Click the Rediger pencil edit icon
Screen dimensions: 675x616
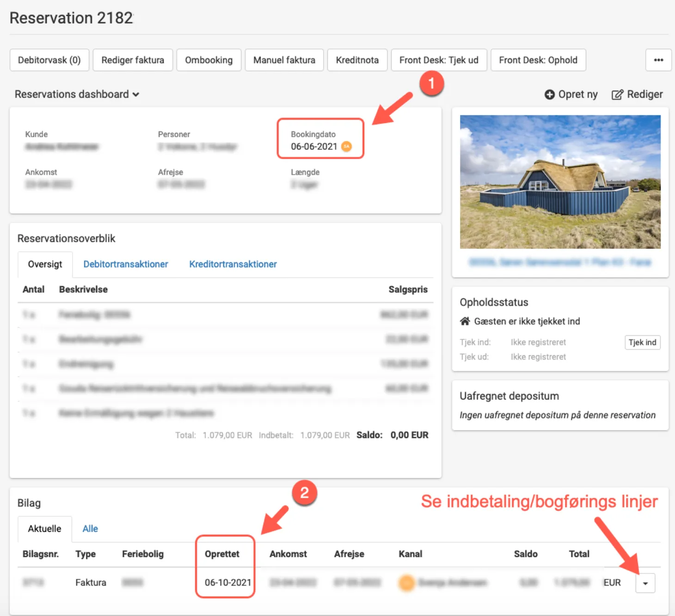click(x=617, y=95)
